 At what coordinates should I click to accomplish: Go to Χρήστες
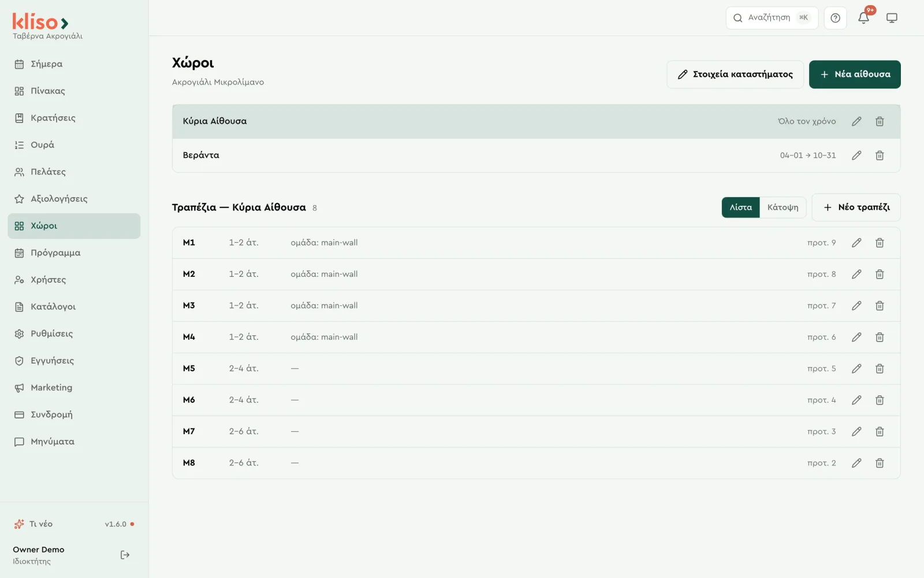(74, 280)
